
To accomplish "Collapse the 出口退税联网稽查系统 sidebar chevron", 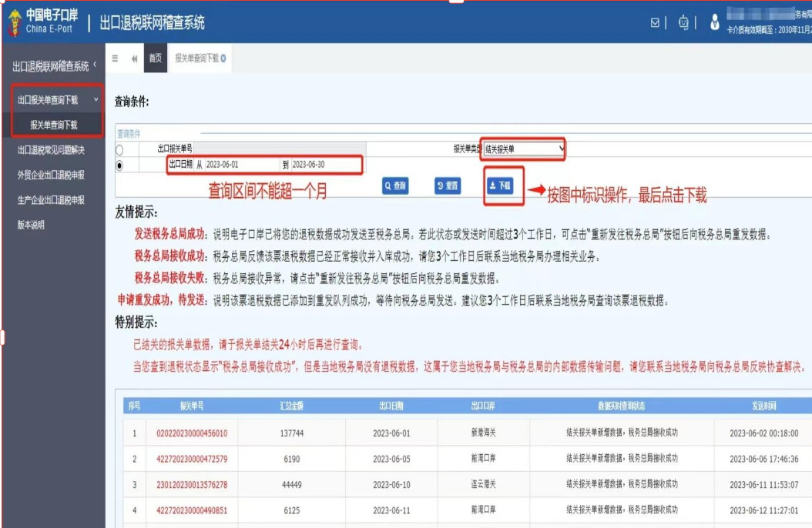I will (95, 65).
